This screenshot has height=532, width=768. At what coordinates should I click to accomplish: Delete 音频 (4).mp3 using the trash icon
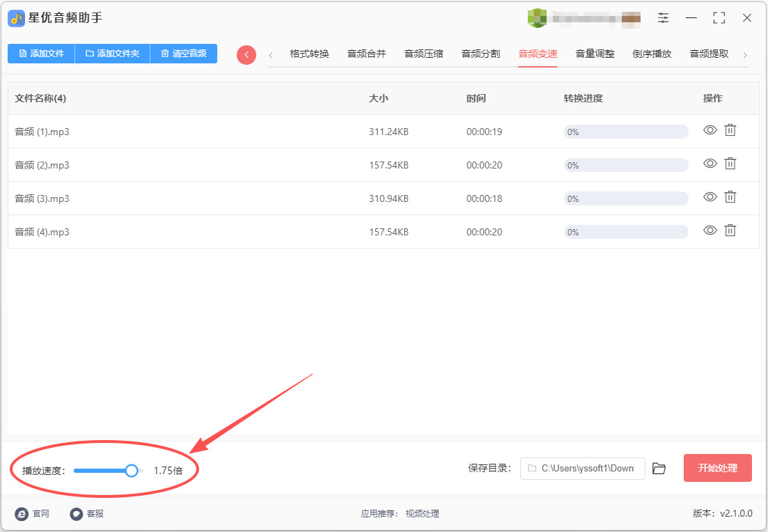[x=730, y=230]
